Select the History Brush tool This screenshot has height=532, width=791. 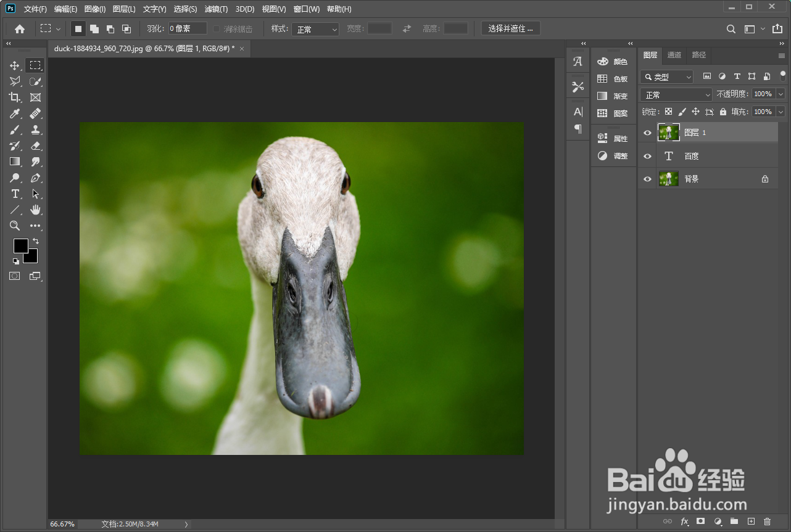pyautogui.click(x=15, y=145)
